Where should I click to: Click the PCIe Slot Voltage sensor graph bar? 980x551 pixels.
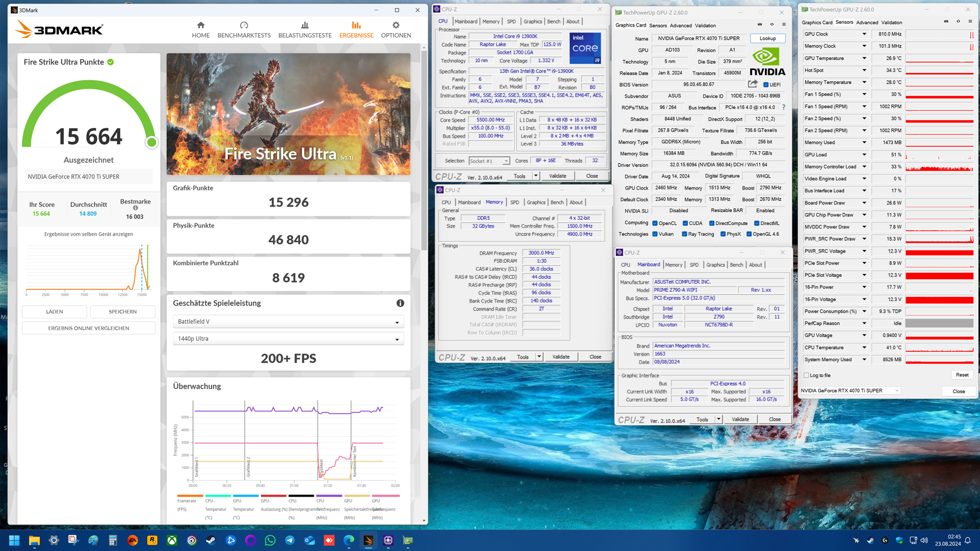tap(940, 275)
